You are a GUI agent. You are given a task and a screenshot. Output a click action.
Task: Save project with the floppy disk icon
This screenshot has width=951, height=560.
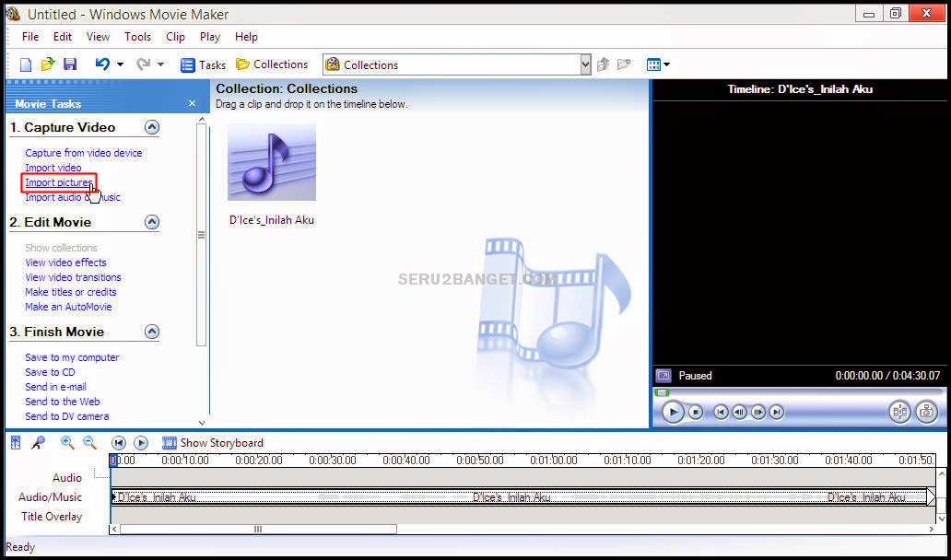point(70,64)
